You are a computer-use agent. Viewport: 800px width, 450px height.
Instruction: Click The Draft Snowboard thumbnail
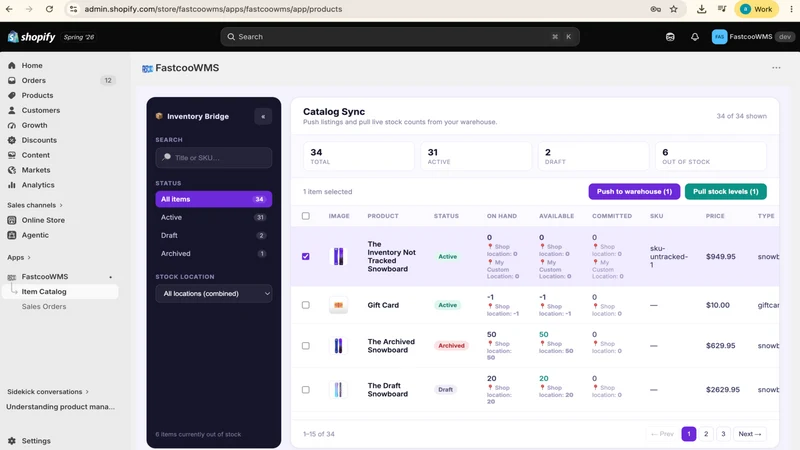point(338,390)
